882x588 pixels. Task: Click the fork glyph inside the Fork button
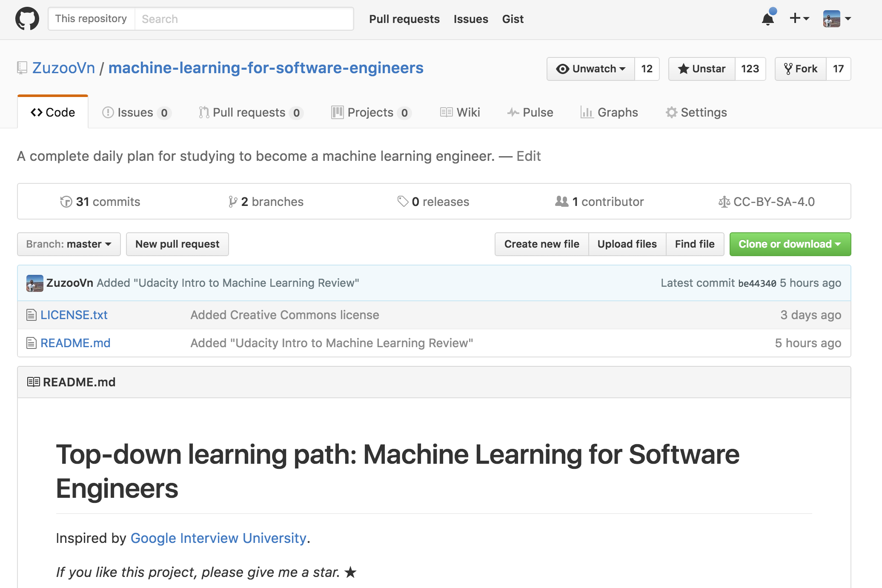788,69
